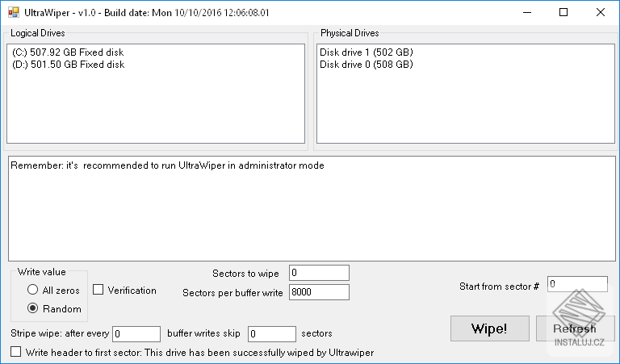Focus the Start from sector # field
This screenshot has width=620, height=364.
click(x=577, y=284)
